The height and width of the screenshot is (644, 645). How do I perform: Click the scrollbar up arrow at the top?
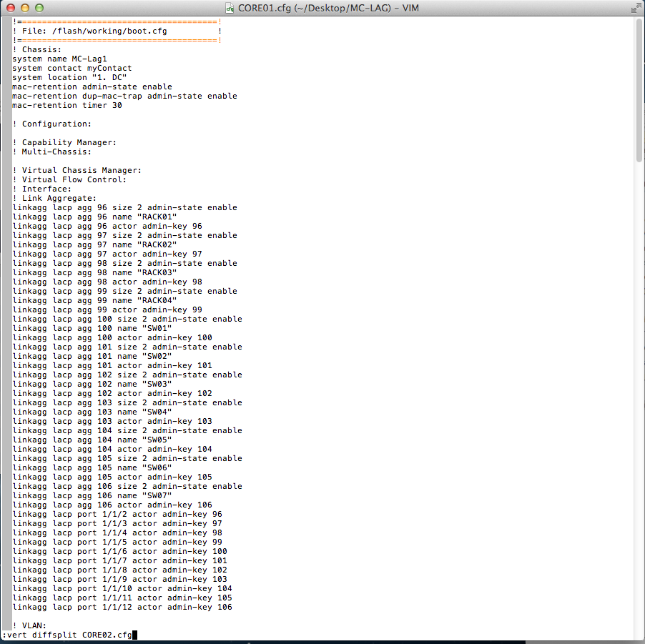[x=639, y=22]
